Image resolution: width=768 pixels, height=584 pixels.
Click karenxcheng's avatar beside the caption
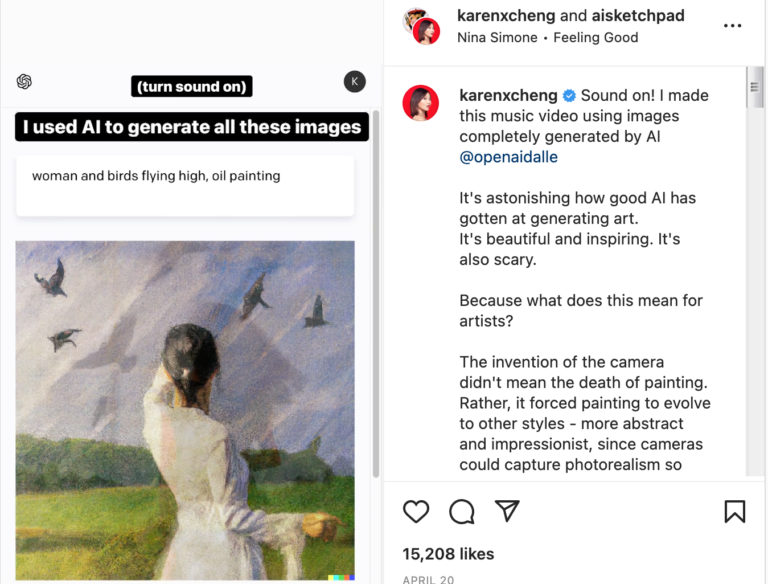pyautogui.click(x=421, y=104)
